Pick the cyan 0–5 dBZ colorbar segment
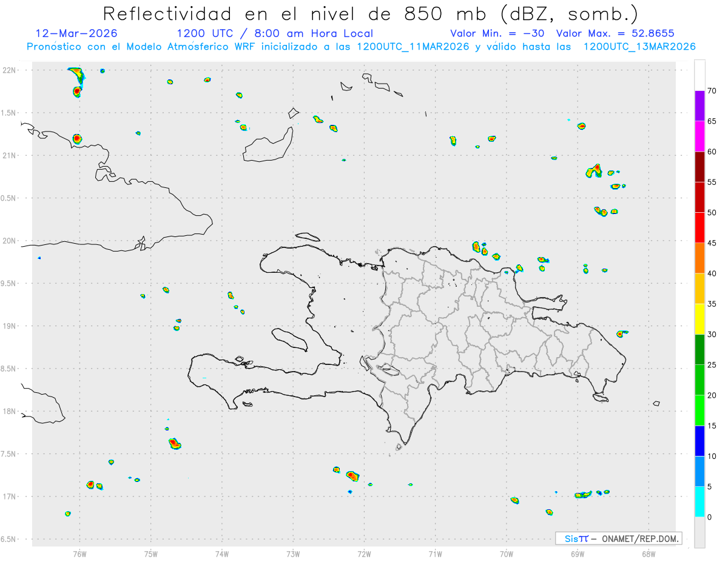The height and width of the screenshot is (562, 728). tap(699, 502)
